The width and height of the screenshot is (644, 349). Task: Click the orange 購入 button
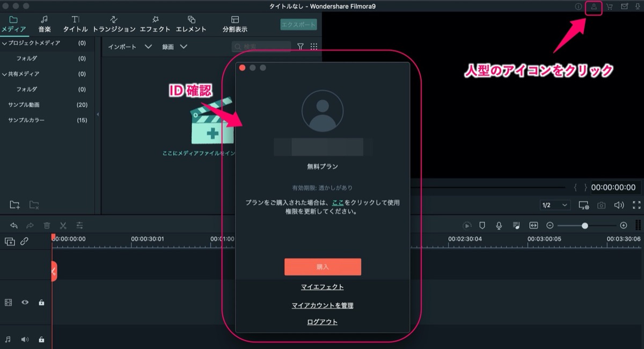tap(323, 267)
